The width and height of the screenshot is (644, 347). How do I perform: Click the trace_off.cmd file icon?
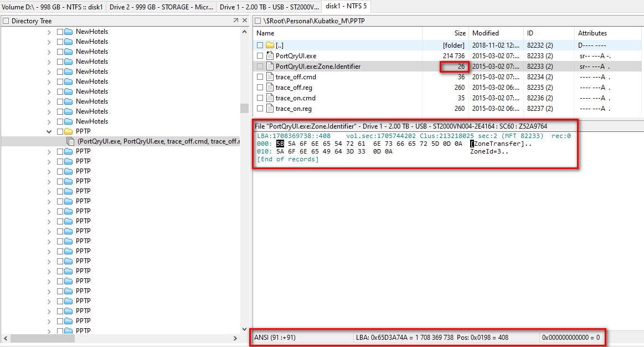pyautogui.click(x=270, y=77)
